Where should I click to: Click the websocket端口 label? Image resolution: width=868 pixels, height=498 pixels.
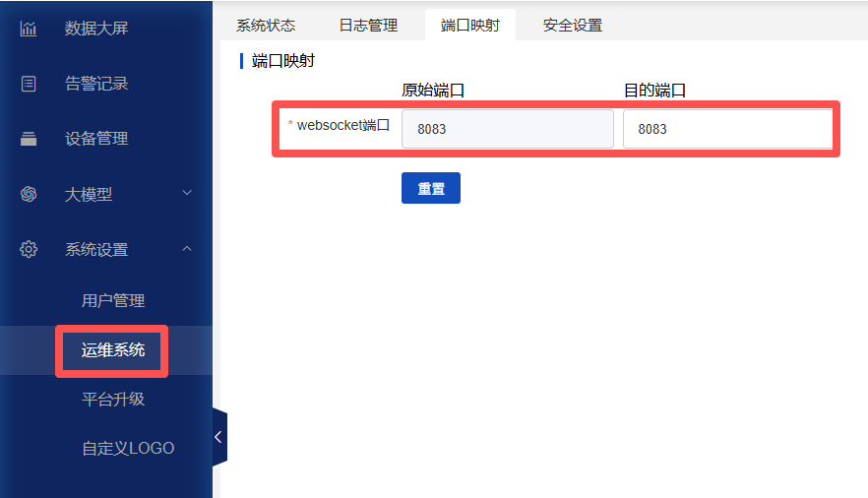click(342, 126)
